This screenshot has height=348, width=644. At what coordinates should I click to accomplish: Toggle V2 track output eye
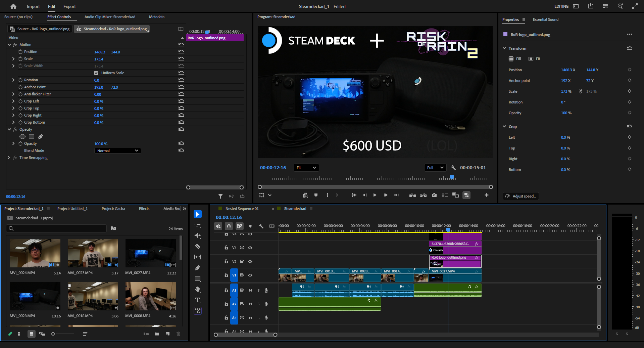pos(250,261)
